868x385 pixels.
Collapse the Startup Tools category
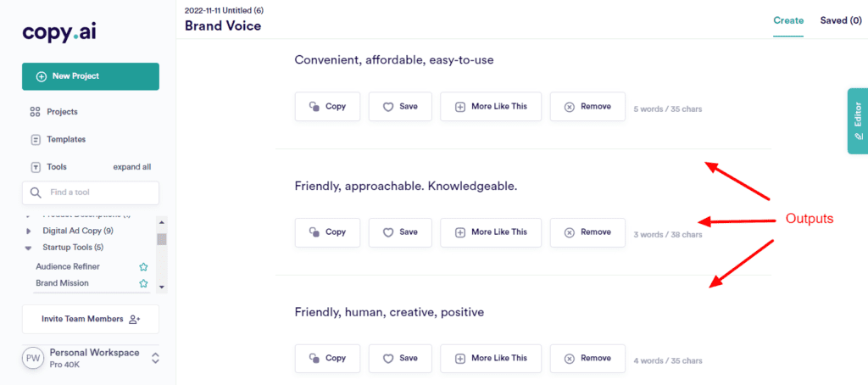[31, 248]
